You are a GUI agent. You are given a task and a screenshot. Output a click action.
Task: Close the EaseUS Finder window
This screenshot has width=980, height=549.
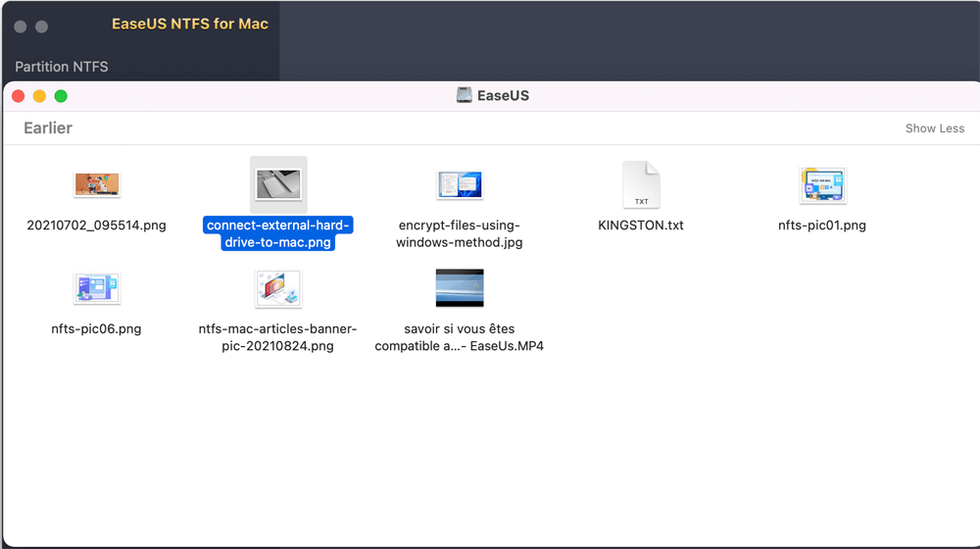coord(18,96)
